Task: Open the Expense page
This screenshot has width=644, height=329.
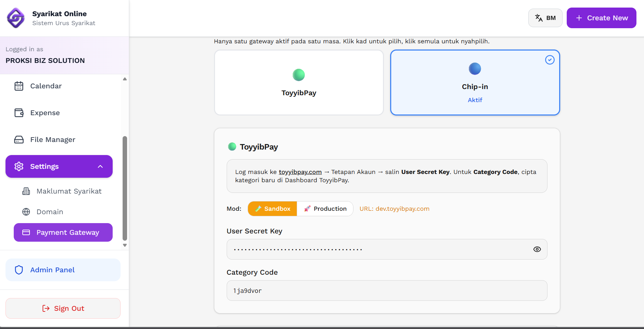Action: [x=59, y=113]
